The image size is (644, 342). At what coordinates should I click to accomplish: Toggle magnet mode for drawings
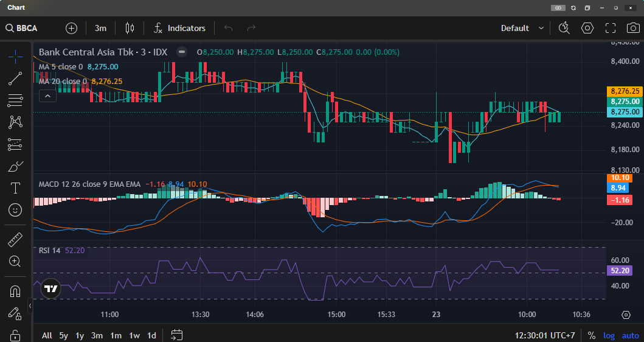click(x=15, y=291)
